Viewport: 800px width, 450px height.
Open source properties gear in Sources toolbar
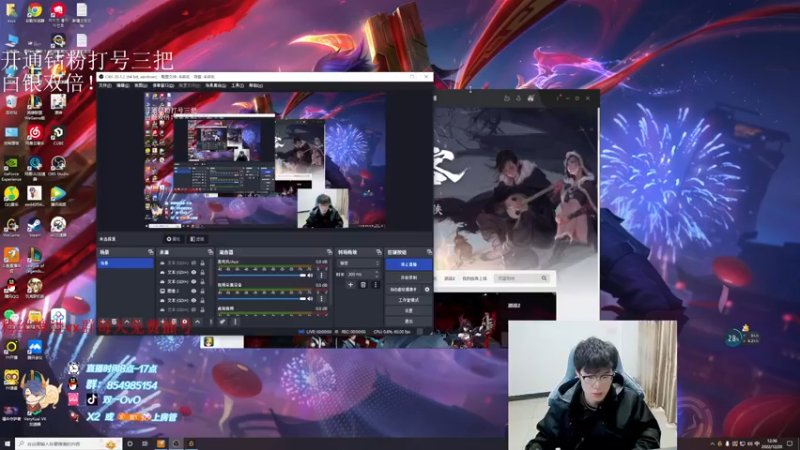point(185,321)
